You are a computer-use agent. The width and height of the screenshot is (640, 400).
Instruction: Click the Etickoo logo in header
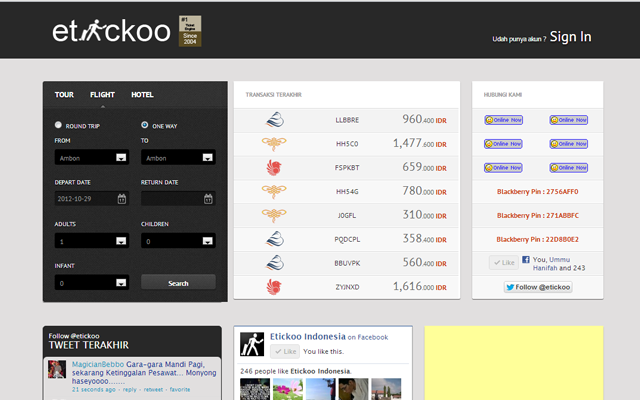112,32
